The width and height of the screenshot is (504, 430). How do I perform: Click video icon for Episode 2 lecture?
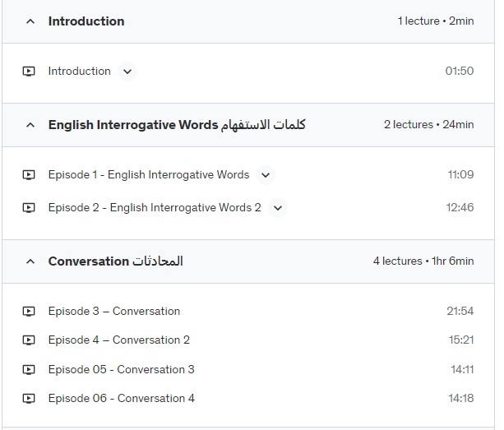pos(29,208)
